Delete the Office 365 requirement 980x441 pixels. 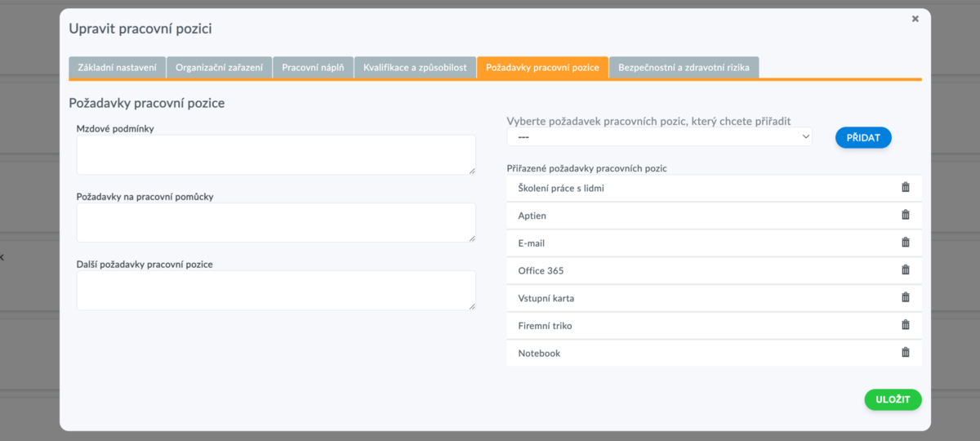[x=905, y=269]
